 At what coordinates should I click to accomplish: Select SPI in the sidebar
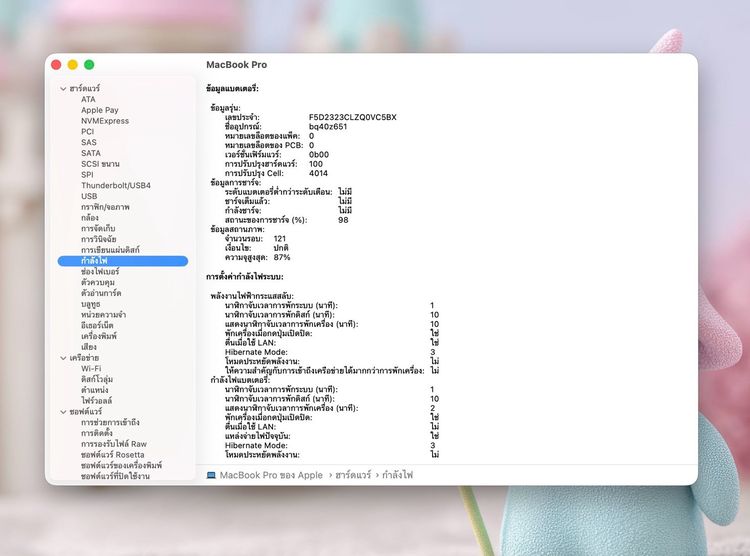[x=87, y=175]
